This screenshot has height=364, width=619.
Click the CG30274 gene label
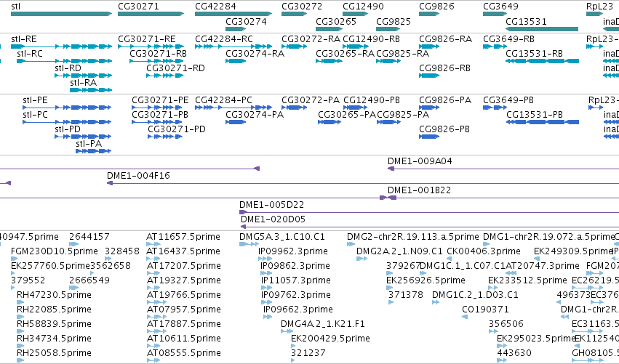[246, 22]
